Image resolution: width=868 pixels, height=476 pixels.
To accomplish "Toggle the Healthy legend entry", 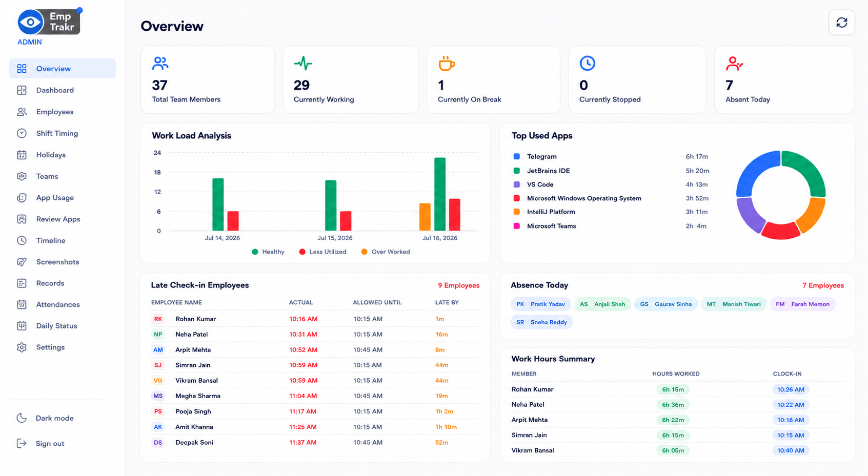I will 268,252.
